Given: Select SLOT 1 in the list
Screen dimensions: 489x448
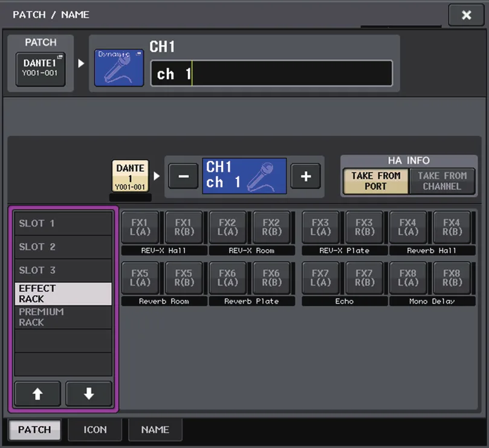Looking at the screenshot, I should 63,223.
